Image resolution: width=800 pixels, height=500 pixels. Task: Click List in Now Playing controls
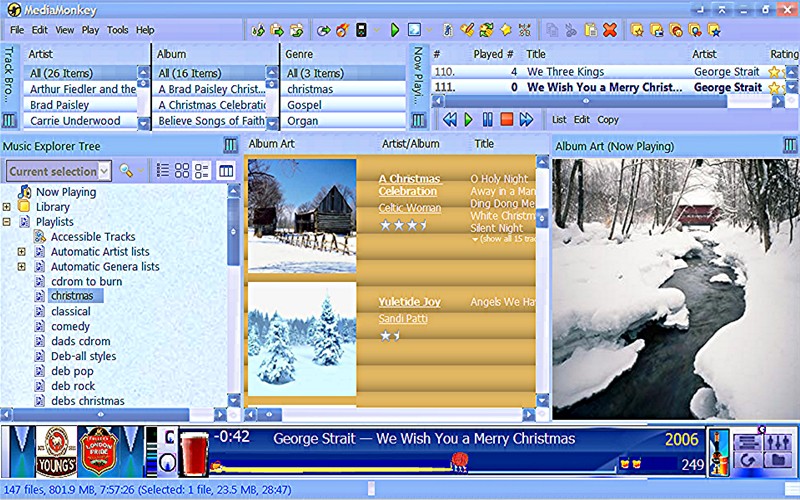[x=559, y=120]
